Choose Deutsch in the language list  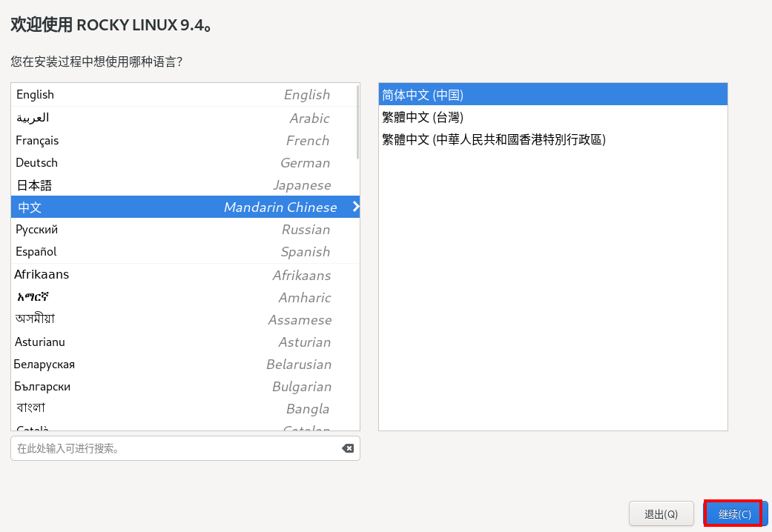(184, 162)
